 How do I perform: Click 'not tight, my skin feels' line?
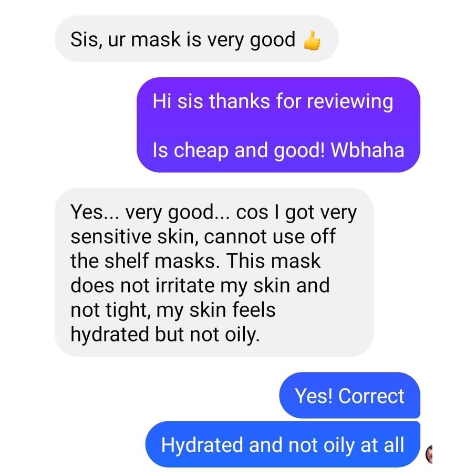[x=173, y=311]
